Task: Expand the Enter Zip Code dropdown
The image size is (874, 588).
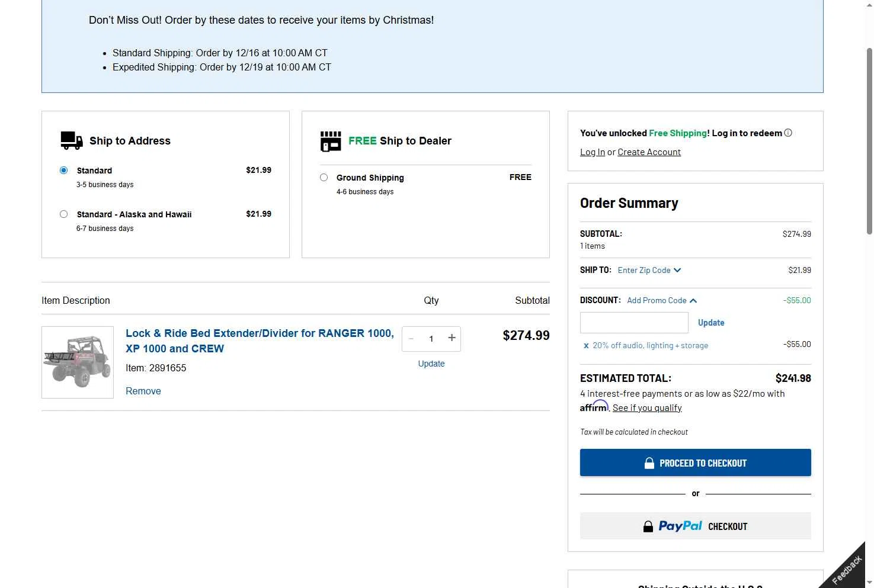Action: tap(649, 270)
